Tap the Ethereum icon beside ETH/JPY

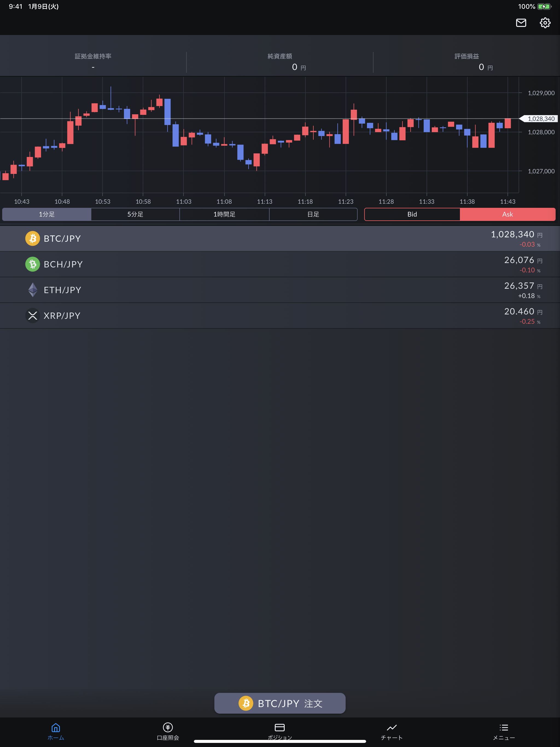(x=33, y=290)
